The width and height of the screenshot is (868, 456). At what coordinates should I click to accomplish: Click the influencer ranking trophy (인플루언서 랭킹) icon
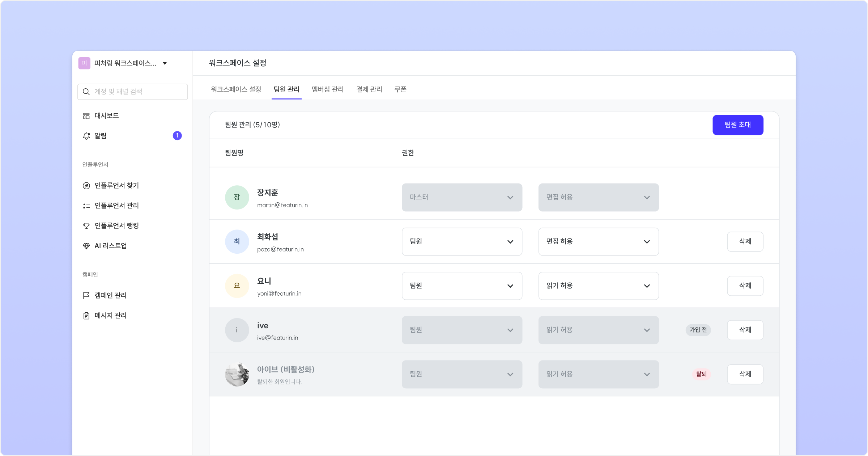[x=86, y=226]
